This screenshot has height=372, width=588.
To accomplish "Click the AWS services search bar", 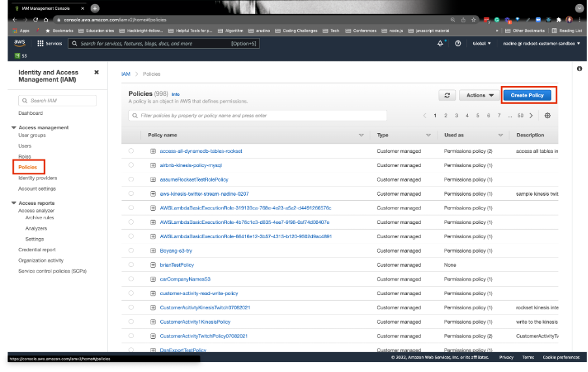I will [x=164, y=44].
